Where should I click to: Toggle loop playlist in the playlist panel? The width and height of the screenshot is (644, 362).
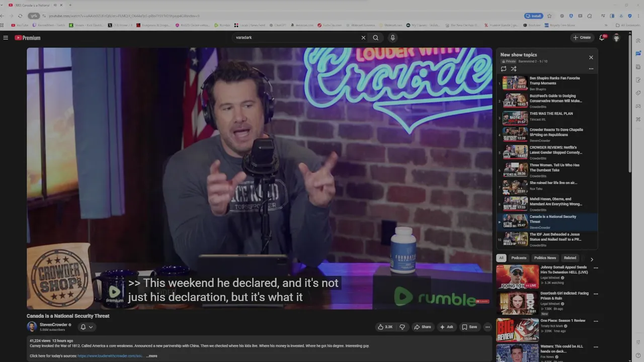click(504, 69)
